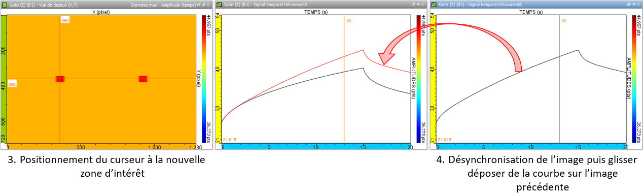The width and height of the screenshot is (644, 194).
Task: Click the disconnected sync icon of middle signal panel
Action: [219, 5]
